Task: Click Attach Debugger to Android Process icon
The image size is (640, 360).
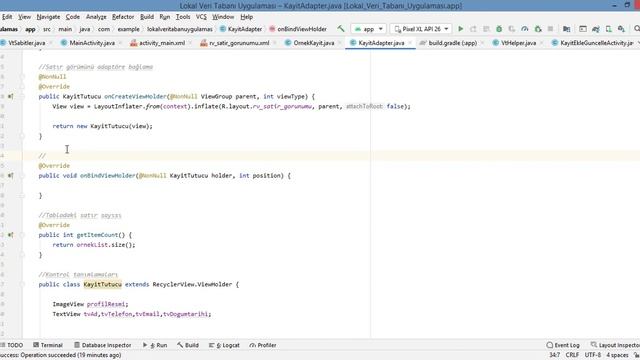Action: click(538, 29)
